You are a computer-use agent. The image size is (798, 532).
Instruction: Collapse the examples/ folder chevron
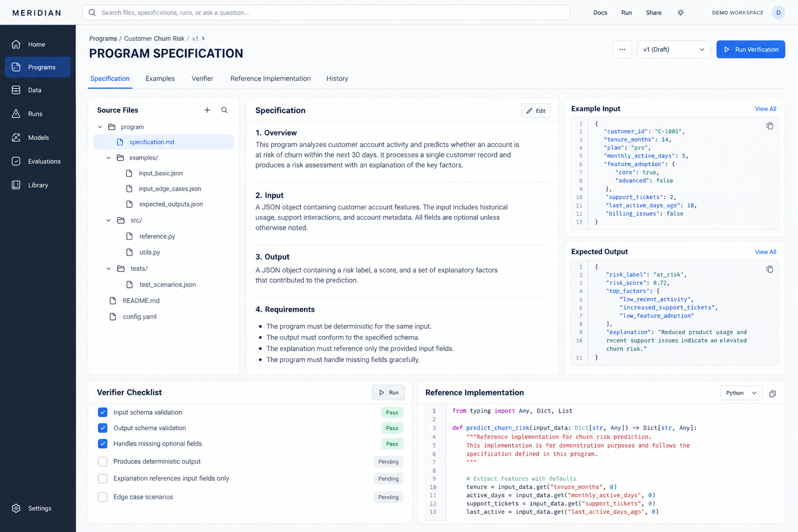(x=109, y=158)
